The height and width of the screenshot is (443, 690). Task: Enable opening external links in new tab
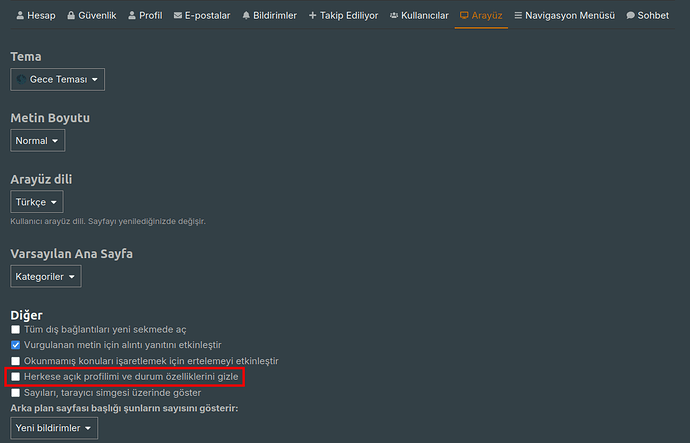tap(16, 329)
